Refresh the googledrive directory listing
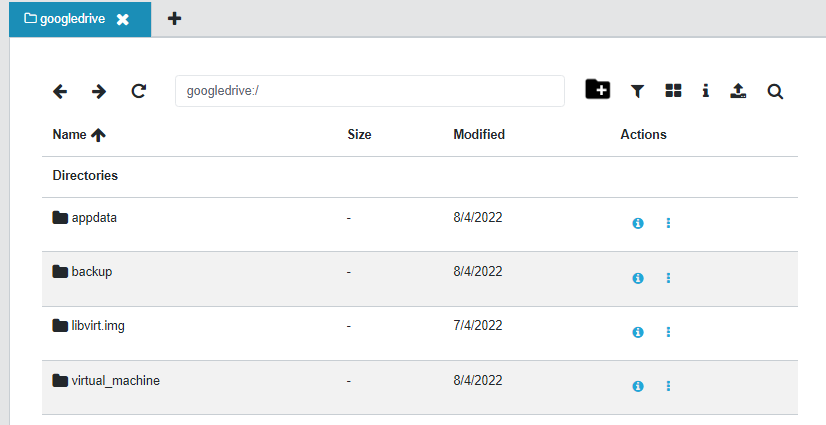 tap(139, 91)
